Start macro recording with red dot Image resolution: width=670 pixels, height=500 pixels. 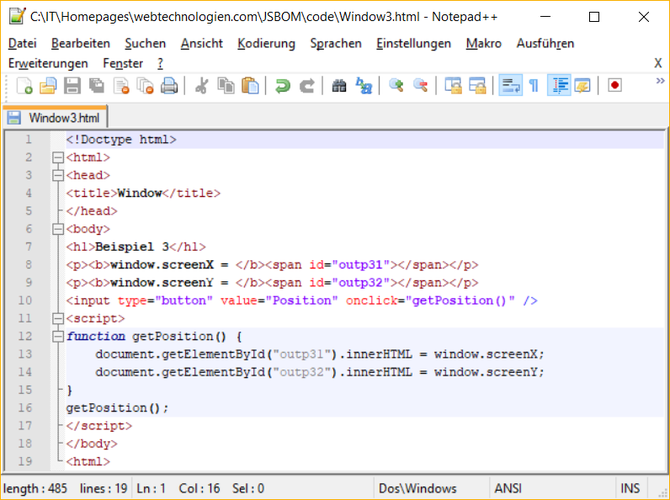pyautogui.click(x=614, y=85)
